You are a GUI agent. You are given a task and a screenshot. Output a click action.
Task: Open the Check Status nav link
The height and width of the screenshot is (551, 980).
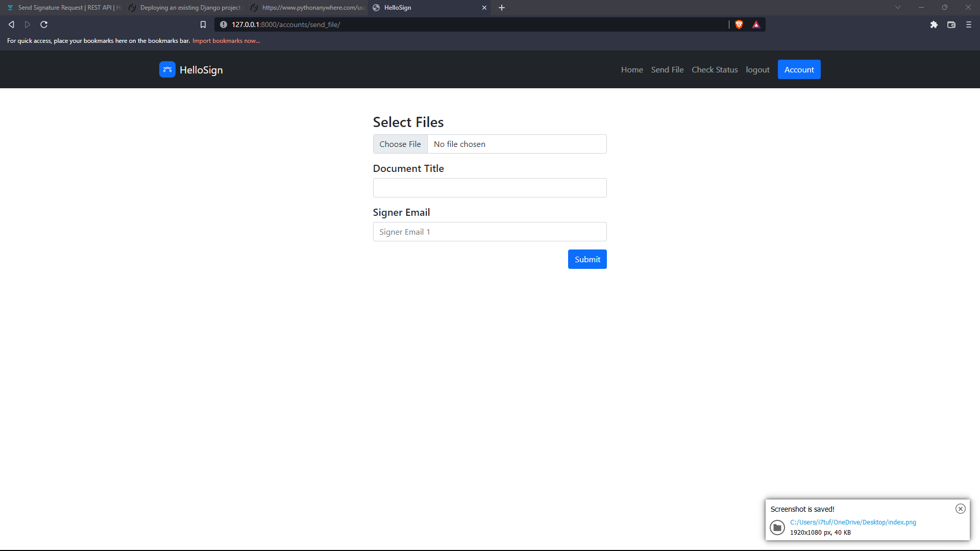(714, 70)
